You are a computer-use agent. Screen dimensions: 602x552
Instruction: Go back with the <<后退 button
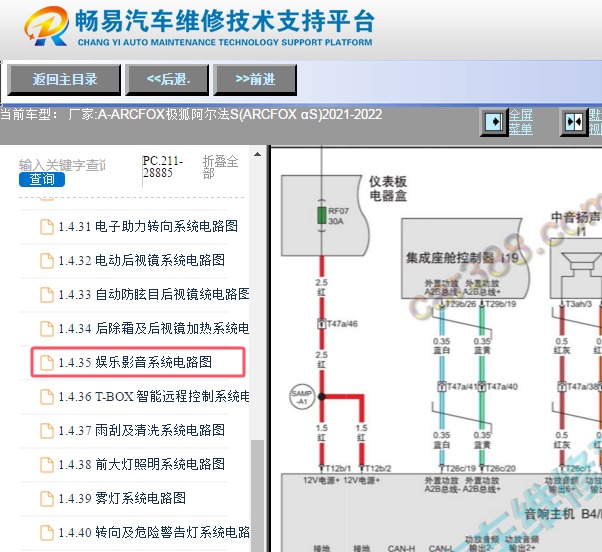tap(167, 79)
